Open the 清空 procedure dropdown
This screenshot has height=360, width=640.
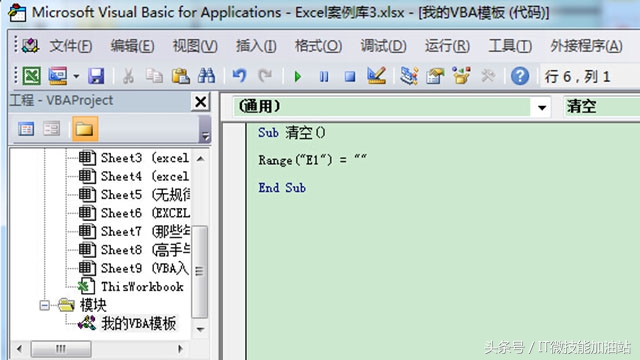click(x=601, y=107)
